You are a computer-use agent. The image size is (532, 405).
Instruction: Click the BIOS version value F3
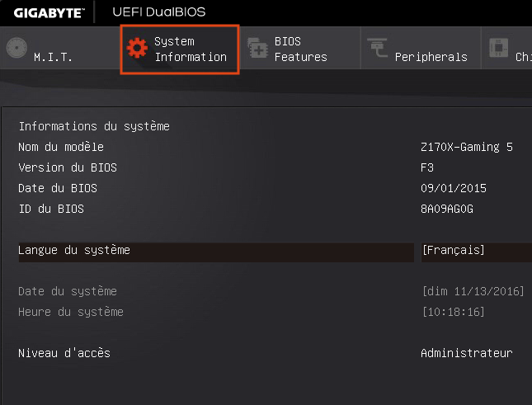tap(427, 168)
